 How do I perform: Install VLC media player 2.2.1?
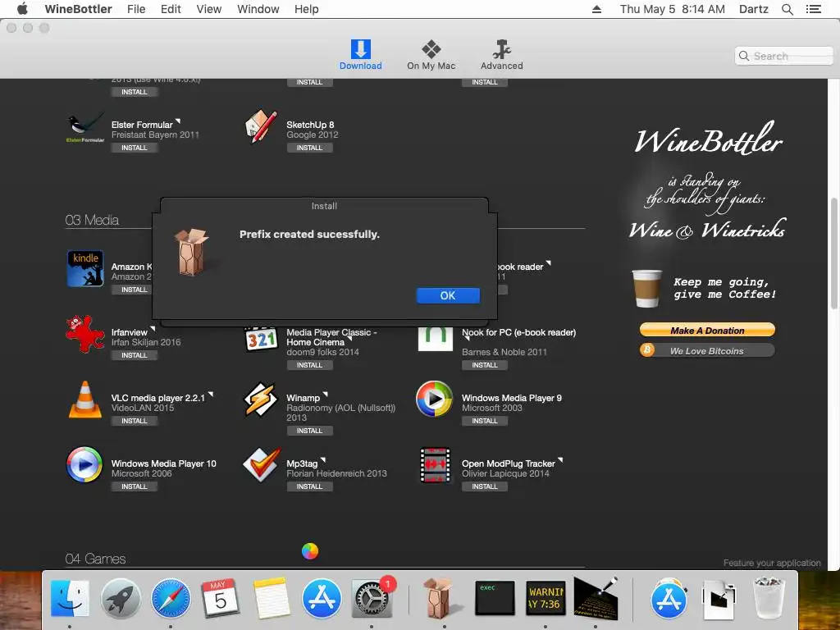(x=134, y=421)
